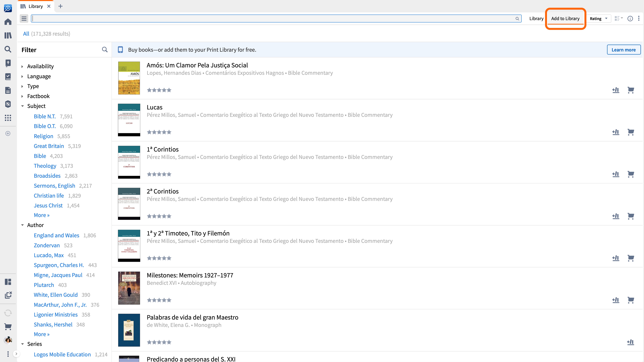Open the view layout dropdown
The image size is (644, 362).
tap(619, 19)
